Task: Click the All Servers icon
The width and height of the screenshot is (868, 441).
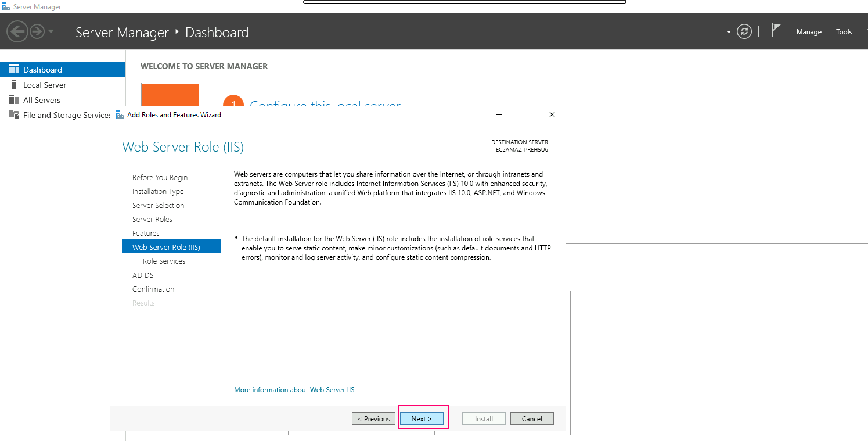Action: [14, 99]
